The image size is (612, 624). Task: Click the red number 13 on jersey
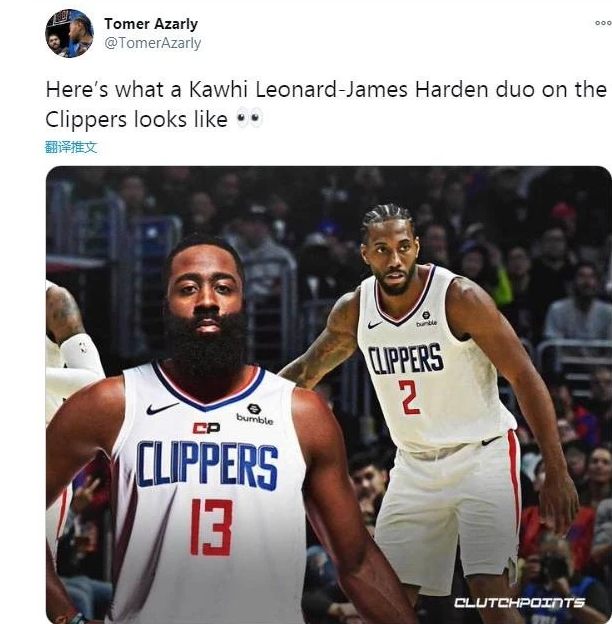tap(211, 527)
